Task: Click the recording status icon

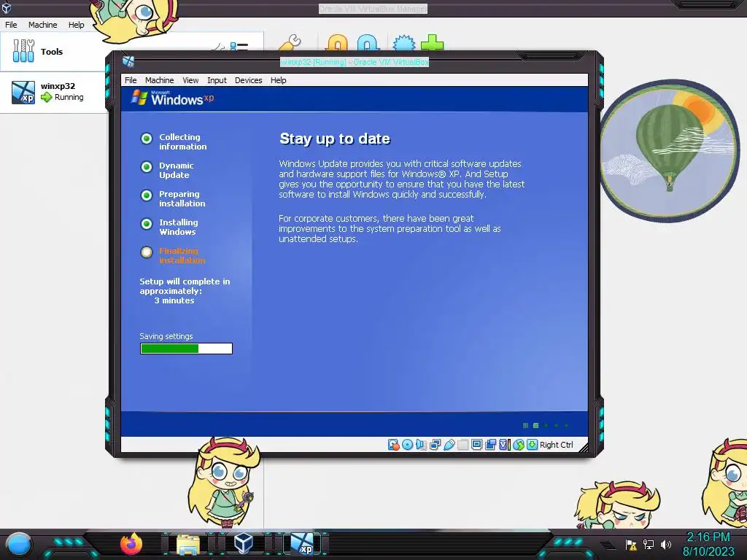Action: (x=490, y=445)
